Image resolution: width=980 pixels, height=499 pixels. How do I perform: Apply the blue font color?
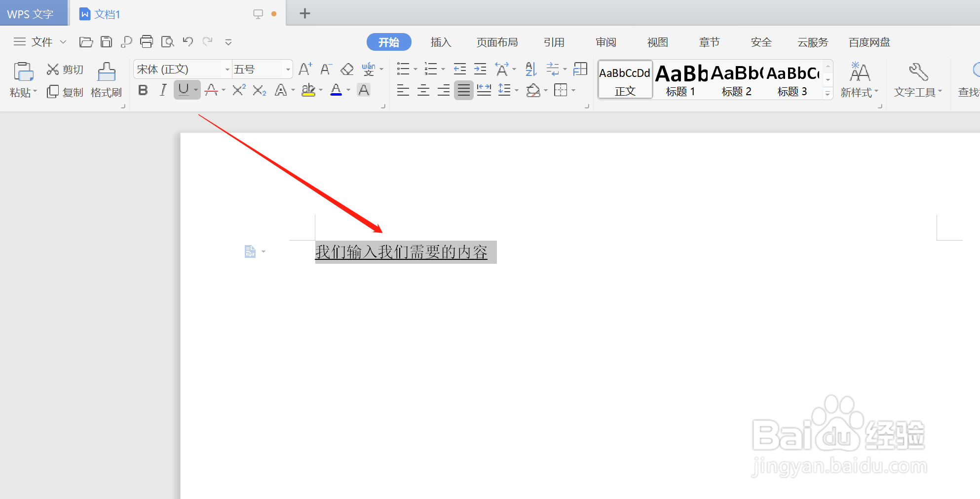tap(336, 90)
